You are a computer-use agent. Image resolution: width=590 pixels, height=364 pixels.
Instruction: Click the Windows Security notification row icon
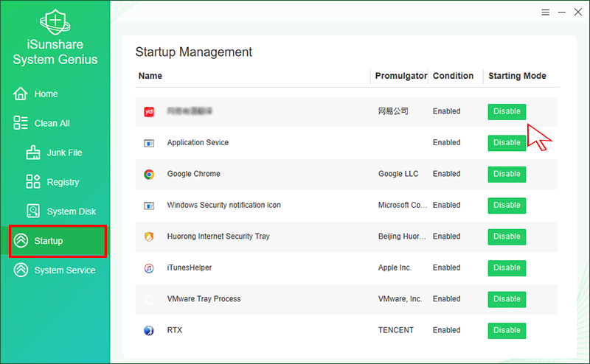[x=149, y=206]
